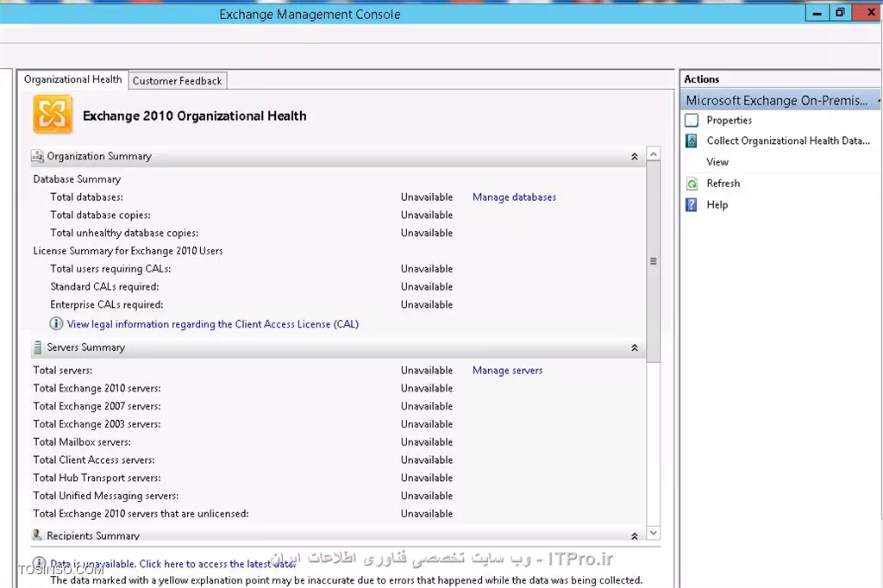Open the Manage servers link
The image size is (883, 588).
click(x=507, y=371)
